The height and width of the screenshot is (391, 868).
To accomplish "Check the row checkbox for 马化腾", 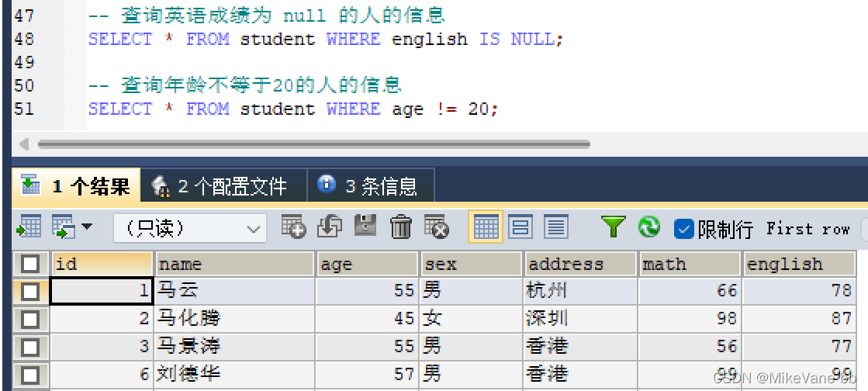I will click(30, 318).
